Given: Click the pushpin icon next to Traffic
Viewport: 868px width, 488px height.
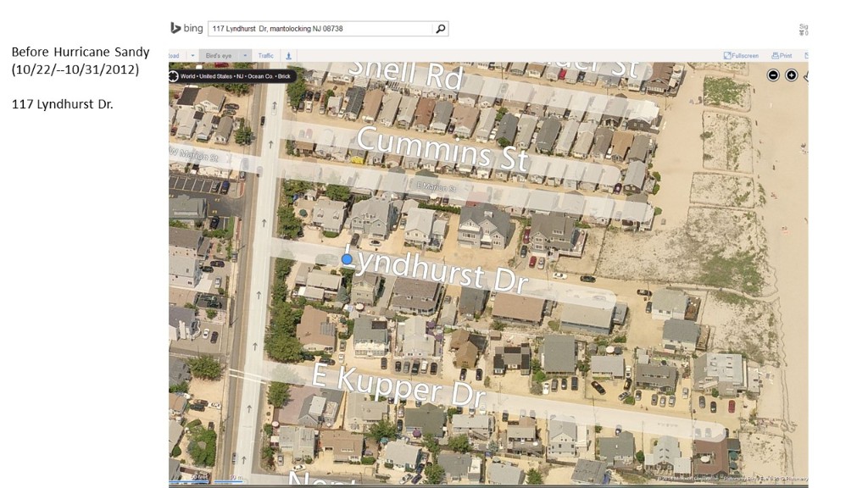Looking at the screenshot, I should [289, 56].
